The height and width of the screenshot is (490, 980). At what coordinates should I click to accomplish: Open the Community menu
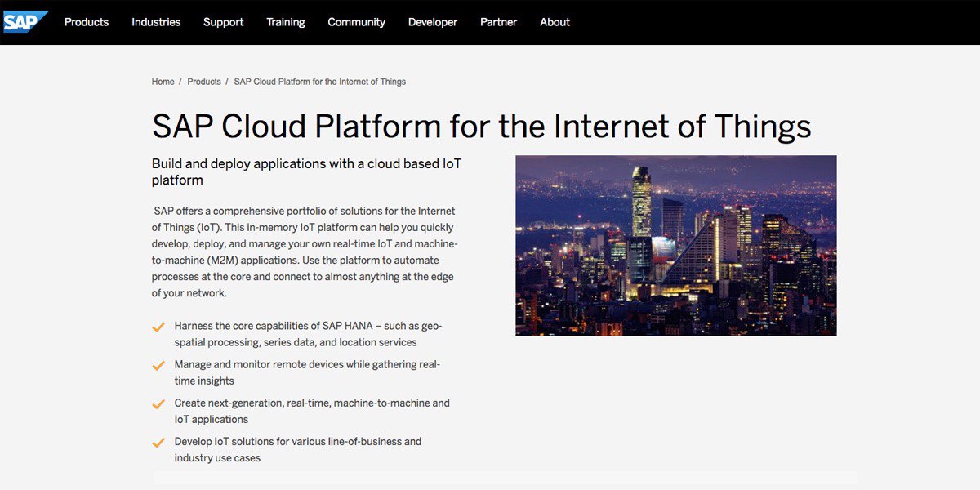point(357,22)
